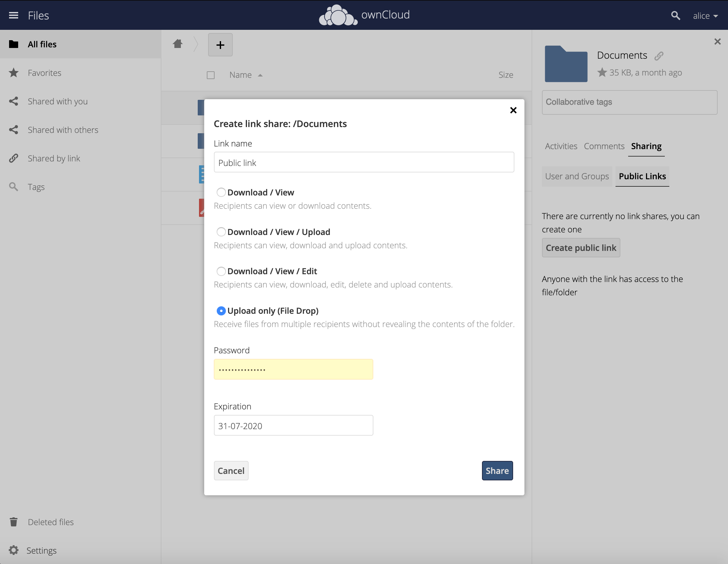The height and width of the screenshot is (564, 728).
Task: Click the Link name input field
Action: [x=364, y=162]
